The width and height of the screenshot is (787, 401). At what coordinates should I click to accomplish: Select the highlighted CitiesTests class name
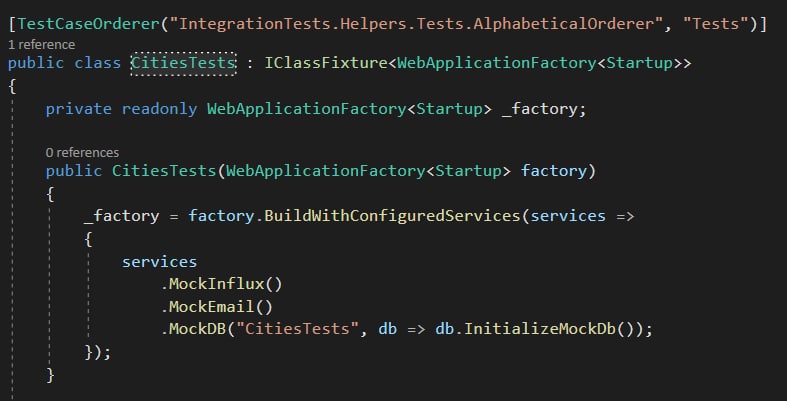183,63
